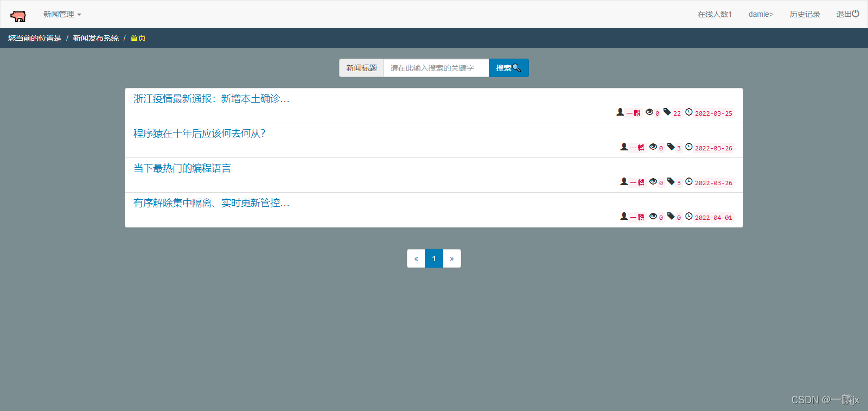Click date 2022-04-01

point(713,218)
